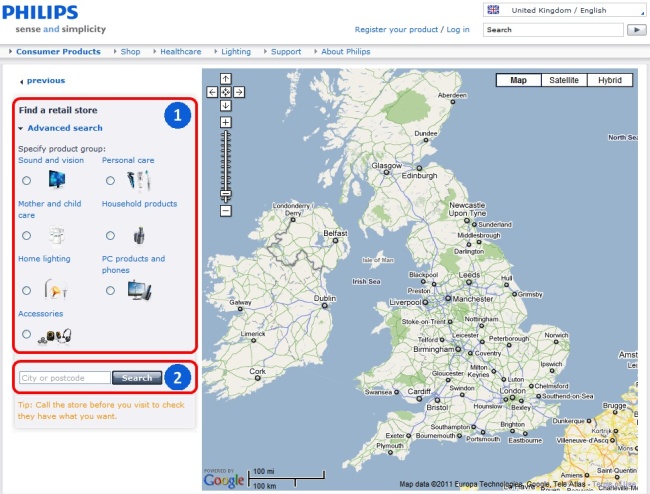This screenshot has height=494, width=650.
Task: Zoom out with the map minus button
Action: point(226,211)
